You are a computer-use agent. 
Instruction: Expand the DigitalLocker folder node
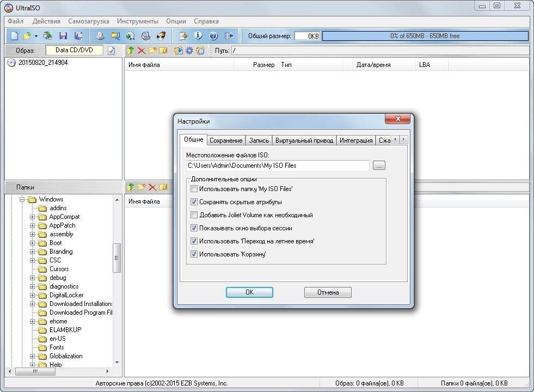(32, 295)
